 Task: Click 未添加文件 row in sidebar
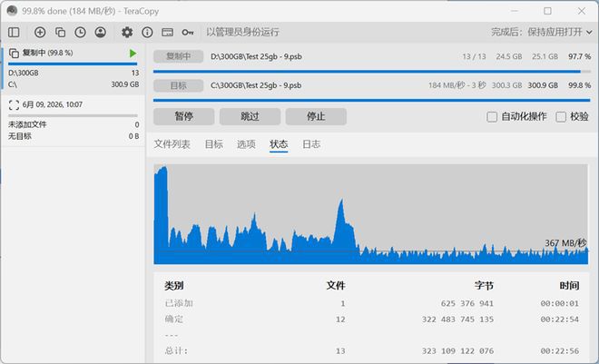74,124
